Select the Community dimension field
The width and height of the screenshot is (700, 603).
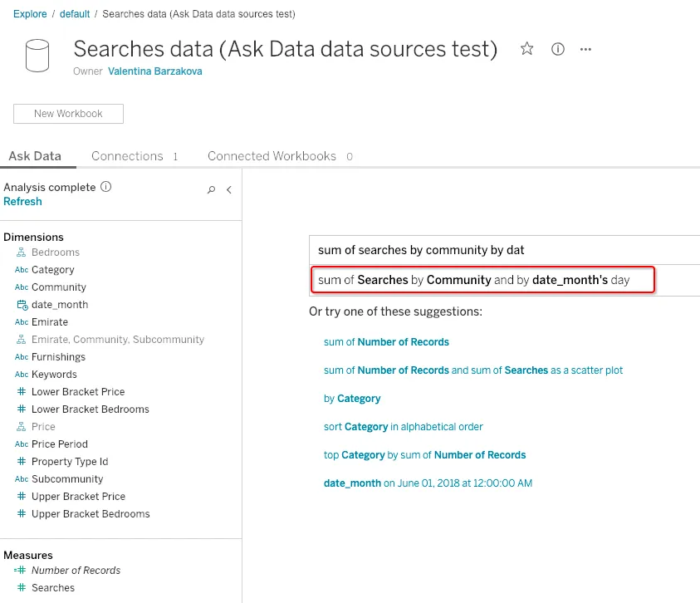(58, 287)
